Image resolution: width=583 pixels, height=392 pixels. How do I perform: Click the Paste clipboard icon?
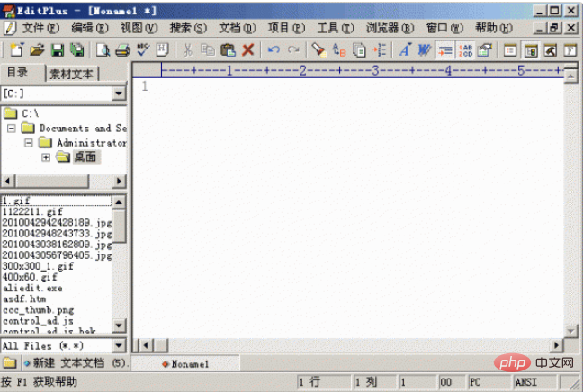[x=228, y=49]
